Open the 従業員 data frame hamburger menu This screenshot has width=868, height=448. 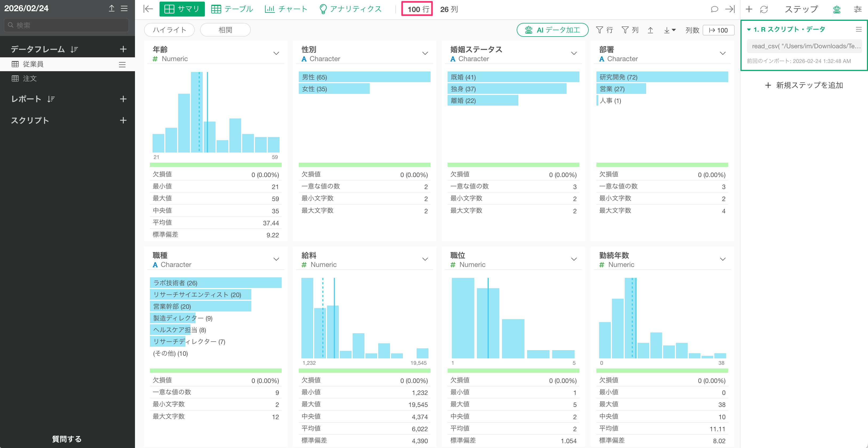click(122, 64)
